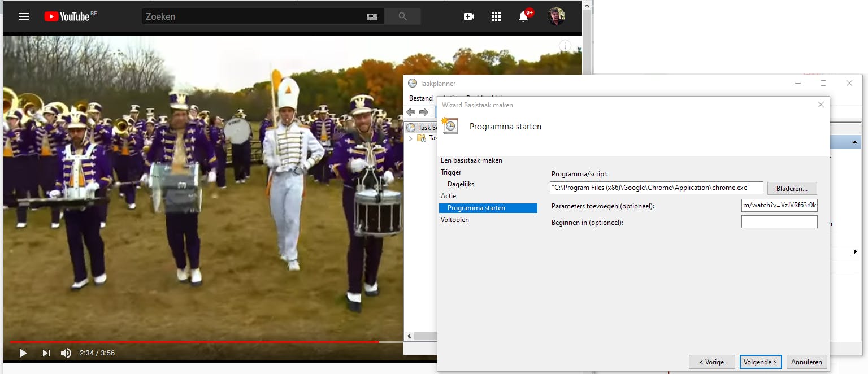Click the Volgende > button

tap(760, 362)
